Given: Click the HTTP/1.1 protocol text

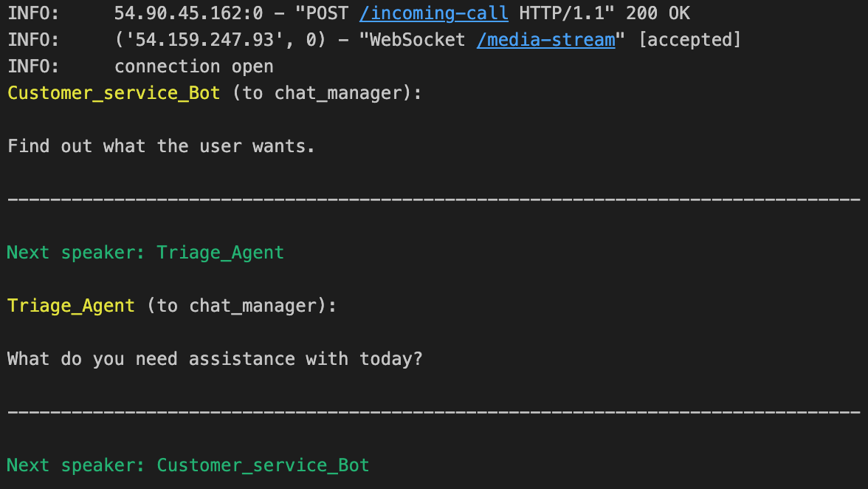Looking at the screenshot, I should (x=567, y=13).
